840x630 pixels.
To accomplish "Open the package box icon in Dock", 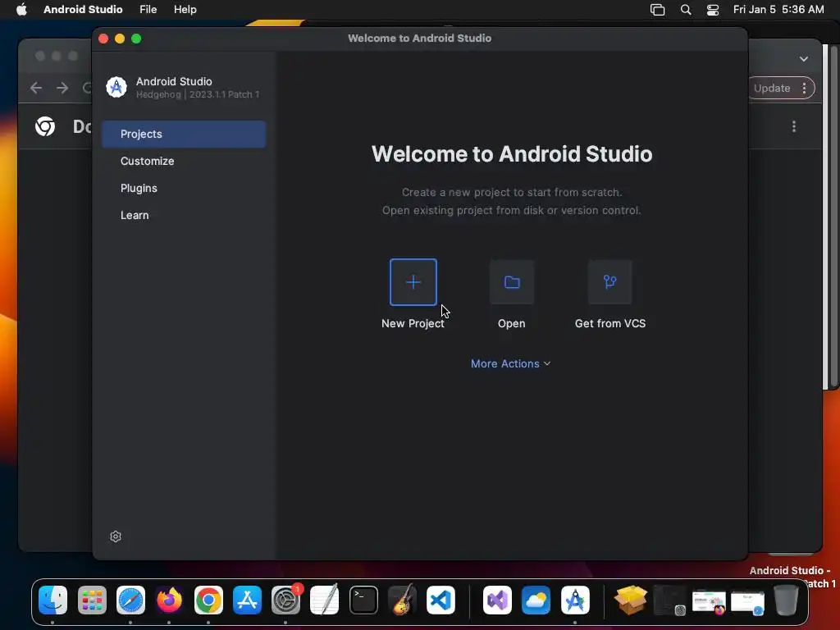I will (x=631, y=600).
